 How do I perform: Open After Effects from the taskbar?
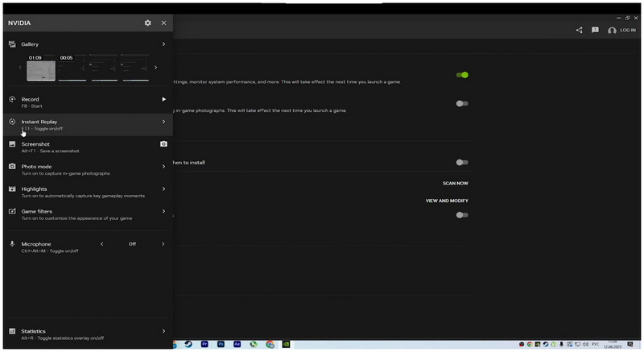(237, 344)
